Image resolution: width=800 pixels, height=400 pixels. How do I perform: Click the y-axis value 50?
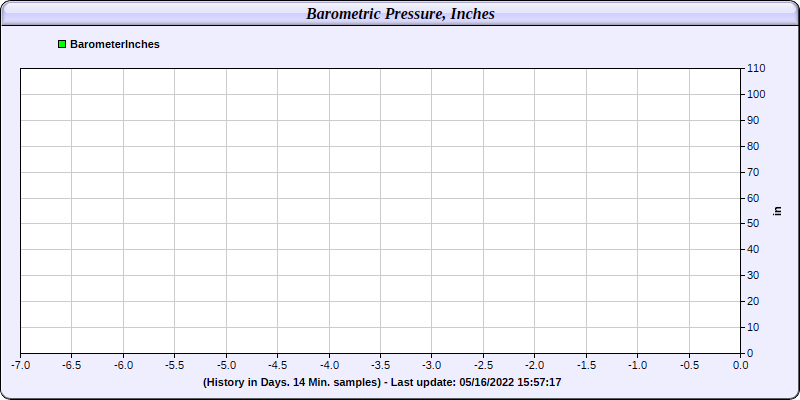754,223
